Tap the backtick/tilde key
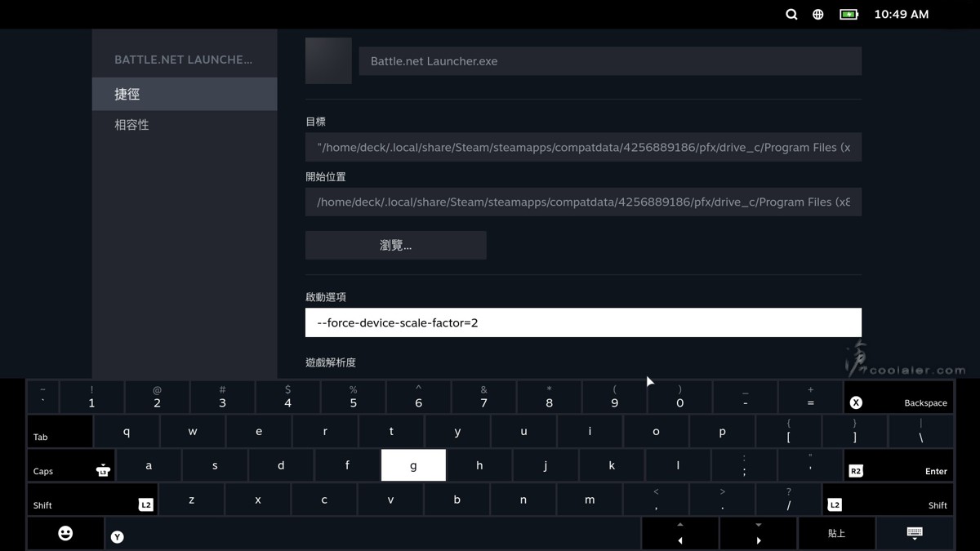Screen dimensions: 980x551 click(x=42, y=397)
